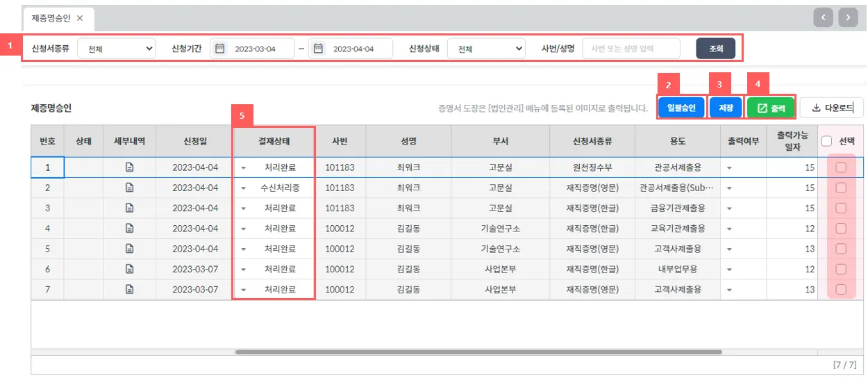Open the 신청상태 dropdown
The image size is (868, 378).
coord(487,49)
